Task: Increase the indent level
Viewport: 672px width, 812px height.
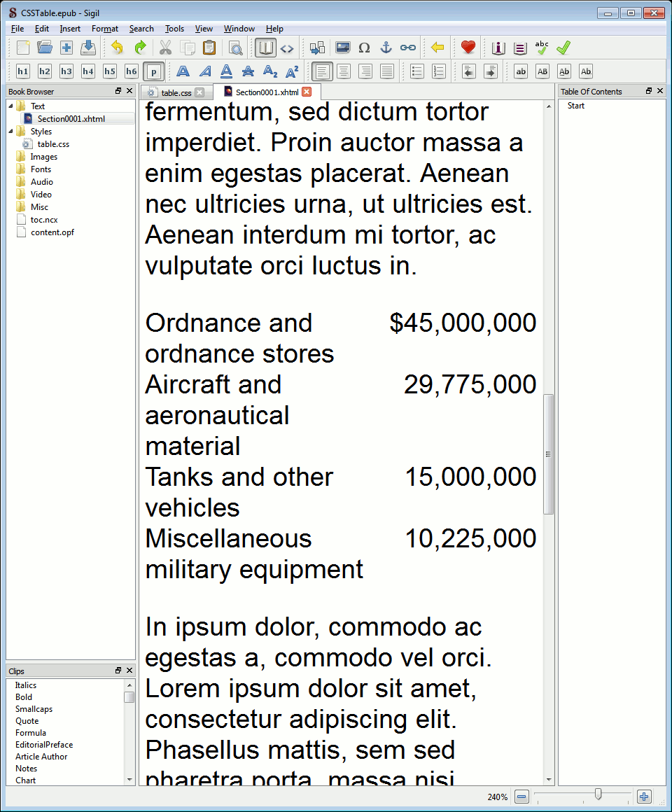Action: point(490,71)
